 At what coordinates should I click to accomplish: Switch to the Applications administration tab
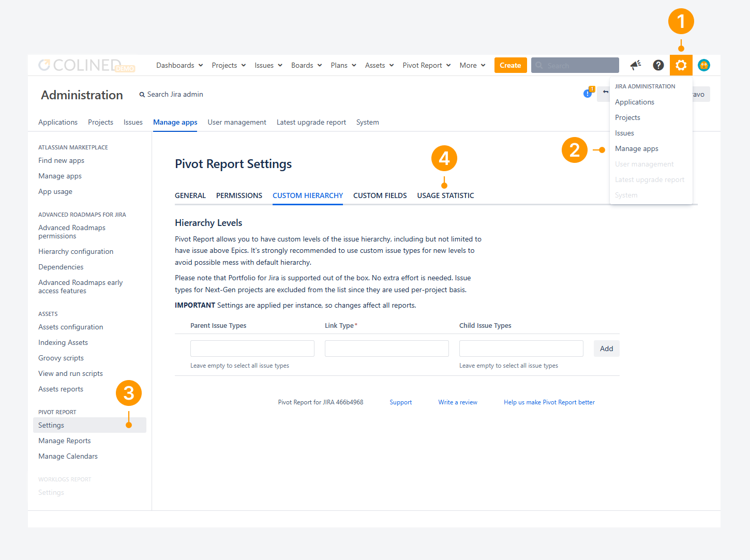pos(58,122)
